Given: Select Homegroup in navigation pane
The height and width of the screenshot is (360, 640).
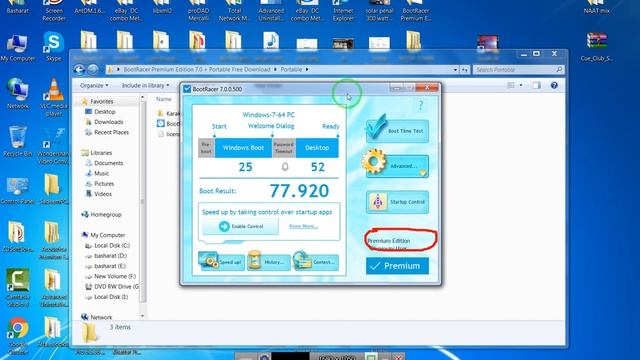Looking at the screenshot, I should coord(106,214).
